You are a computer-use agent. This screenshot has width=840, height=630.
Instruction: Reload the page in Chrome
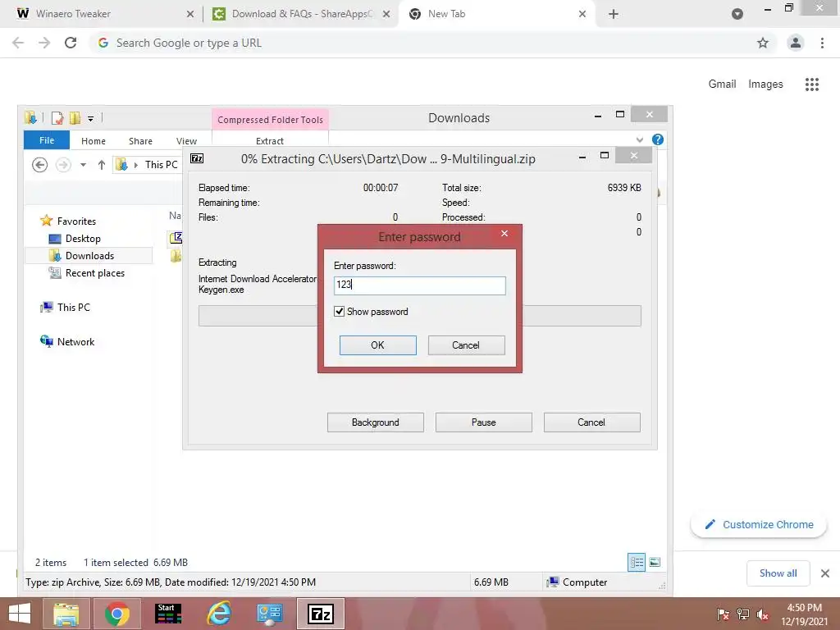[x=71, y=43]
